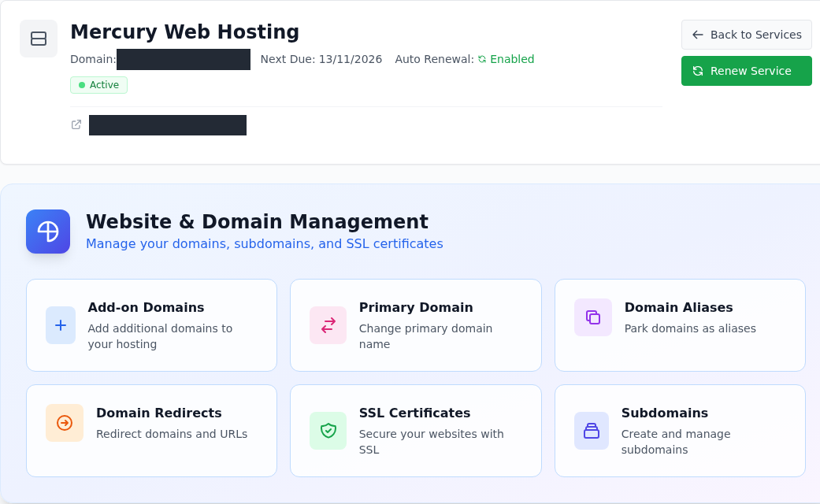Click the 'Create and manage subdomains' text
This screenshot has width=820, height=504.
coord(676,442)
